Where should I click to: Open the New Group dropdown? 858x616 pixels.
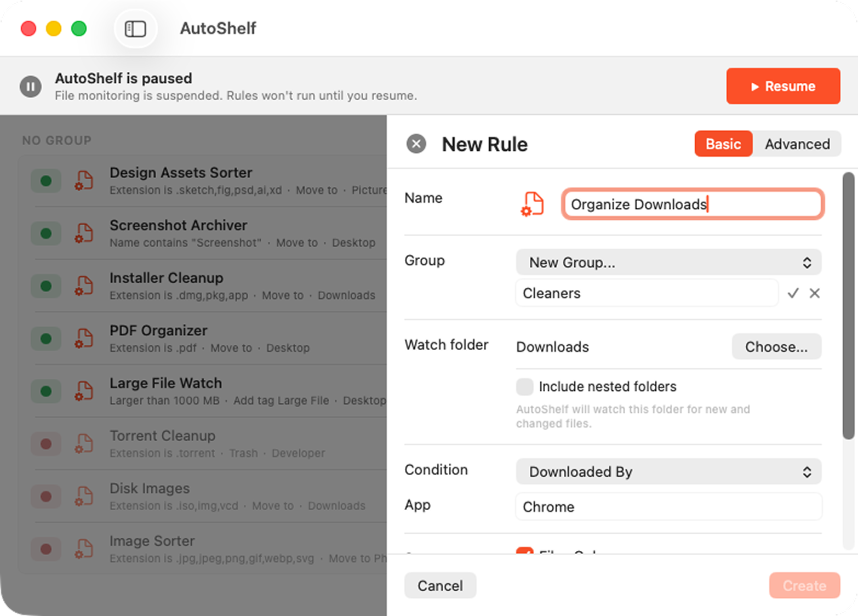(x=668, y=263)
